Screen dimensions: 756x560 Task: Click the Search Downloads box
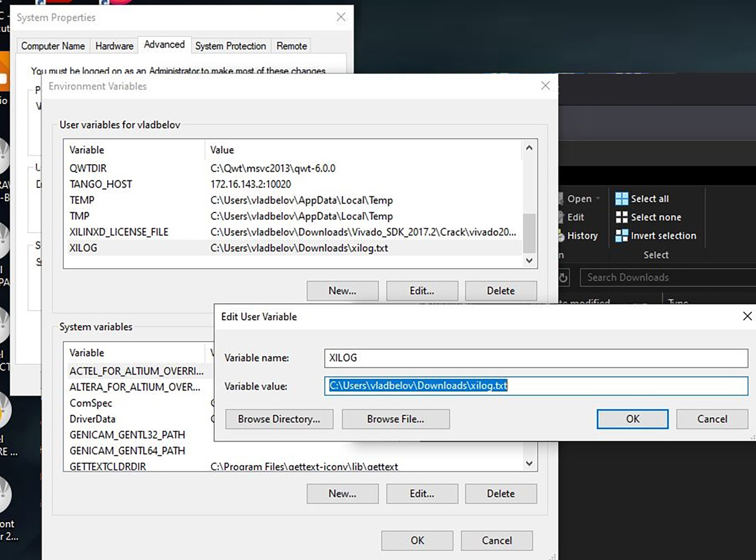(665, 277)
